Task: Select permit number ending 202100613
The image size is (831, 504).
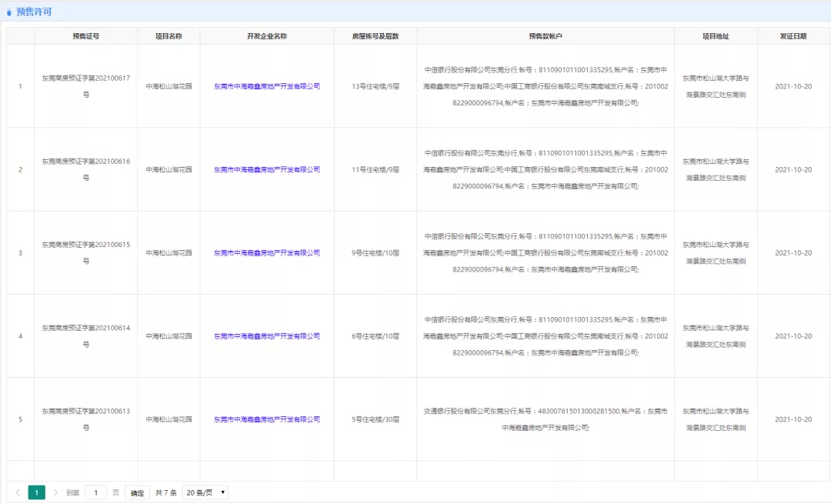Action: [x=86, y=419]
